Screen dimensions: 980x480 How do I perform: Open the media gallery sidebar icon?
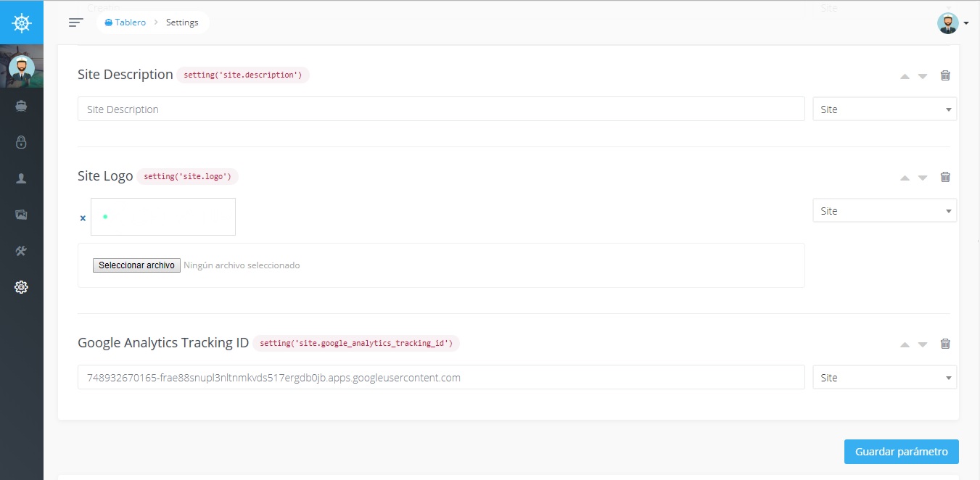pos(21,215)
